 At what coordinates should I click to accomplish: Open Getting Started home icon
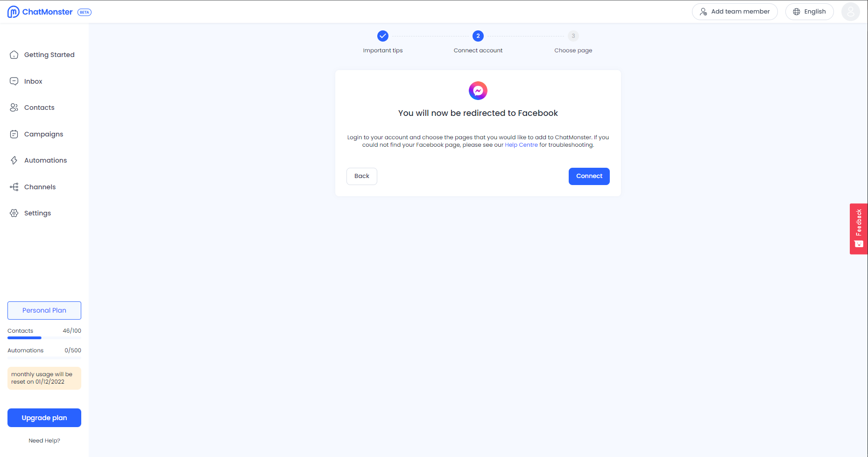(x=14, y=55)
